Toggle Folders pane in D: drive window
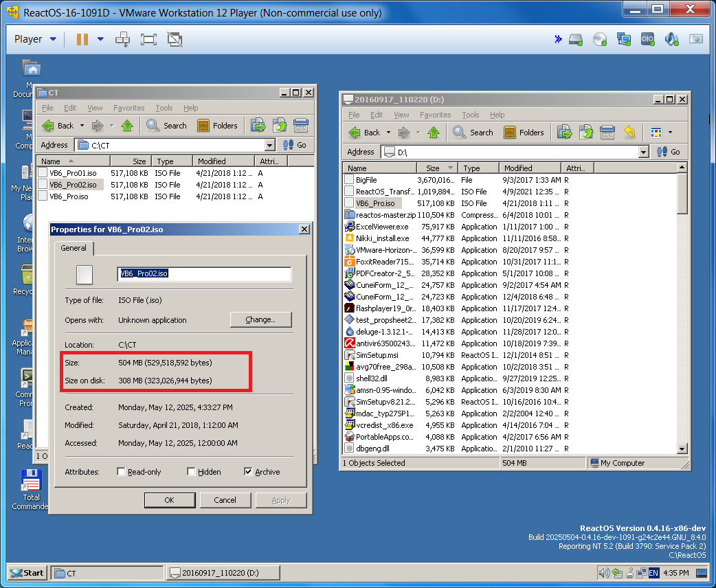This screenshot has height=588, width=716. point(524,133)
